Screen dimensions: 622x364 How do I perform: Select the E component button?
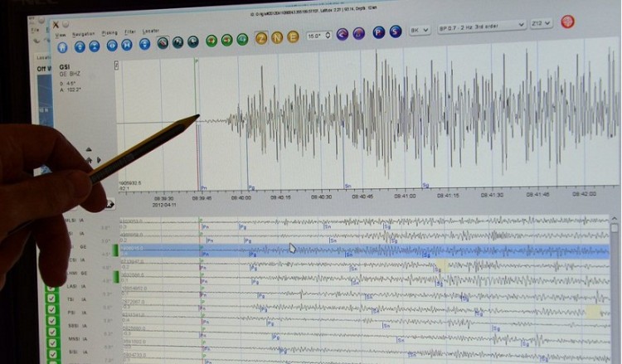pyautogui.click(x=294, y=36)
